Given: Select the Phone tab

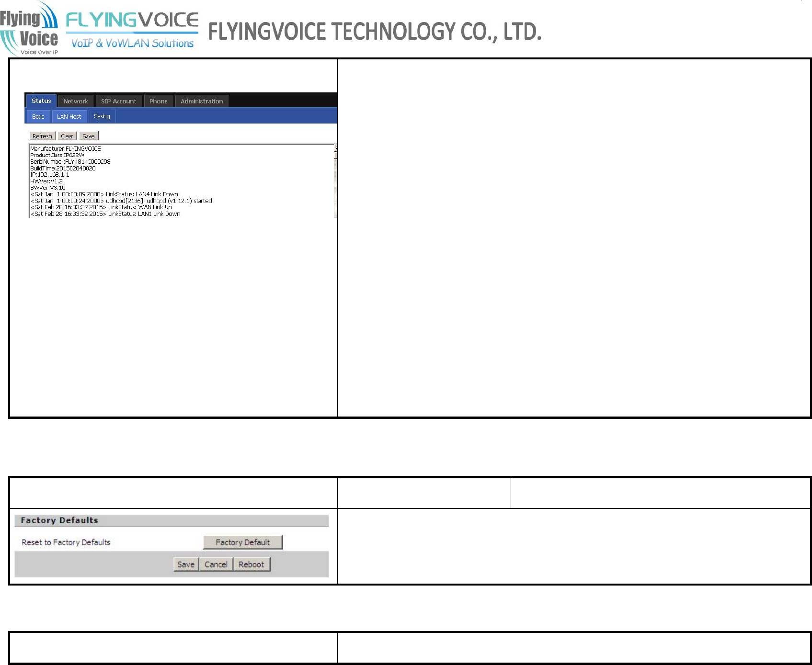Looking at the screenshot, I should (x=159, y=101).
